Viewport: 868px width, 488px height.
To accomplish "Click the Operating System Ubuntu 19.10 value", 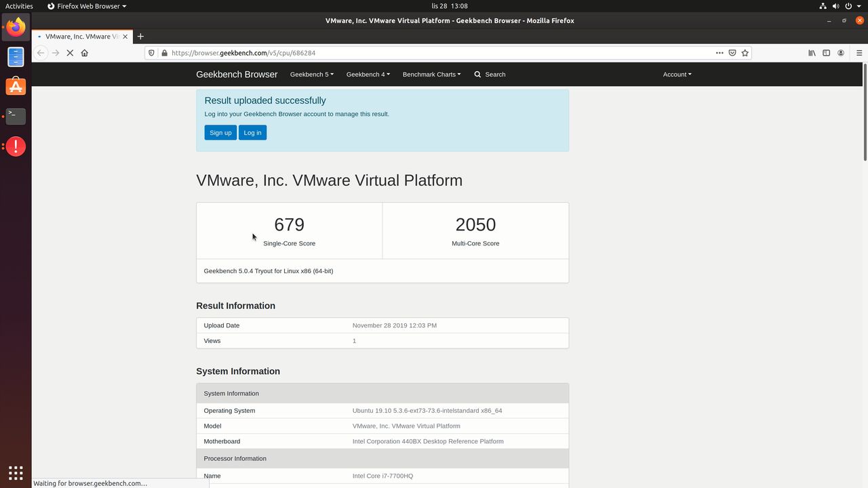I will coord(427,411).
